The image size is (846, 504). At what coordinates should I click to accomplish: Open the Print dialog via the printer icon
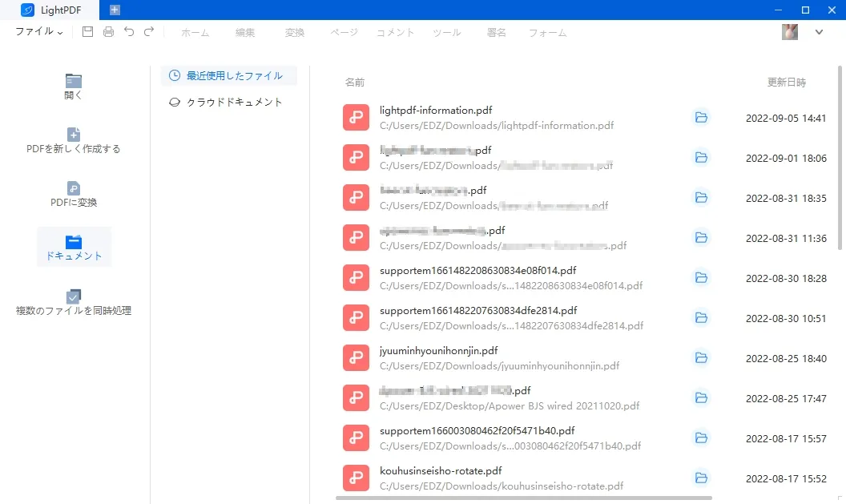pyautogui.click(x=108, y=32)
